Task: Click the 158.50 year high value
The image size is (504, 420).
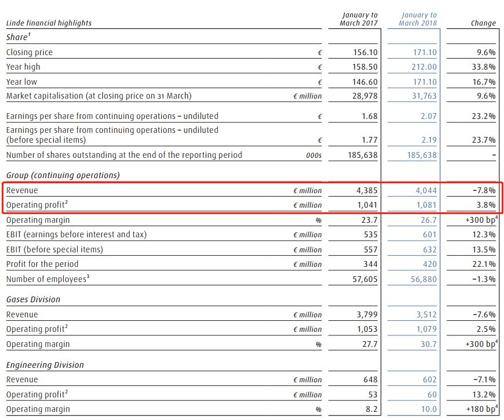Action: coord(365,67)
